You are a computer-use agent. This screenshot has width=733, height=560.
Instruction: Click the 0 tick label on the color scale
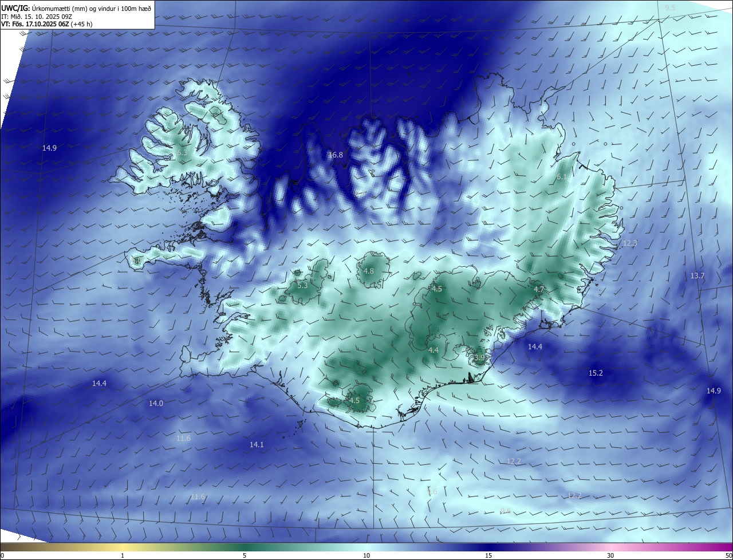2,556
